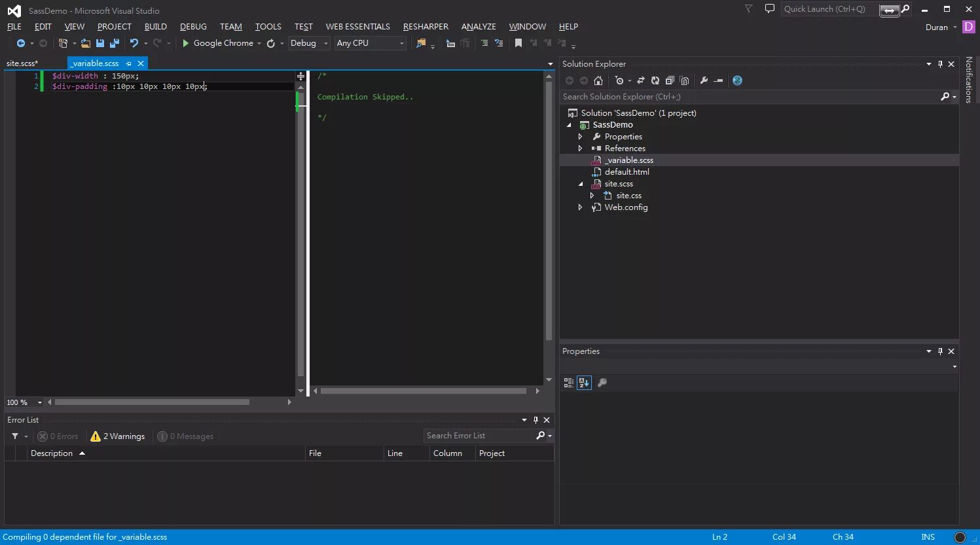The height and width of the screenshot is (545, 980).
Task: Click the Quick Launch magnifier icon
Action: click(905, 9)
